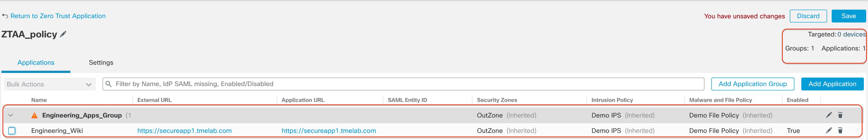Switch to the Applications tab
Image resolution: width=868 pixels, height=140 pixels.
36,63
